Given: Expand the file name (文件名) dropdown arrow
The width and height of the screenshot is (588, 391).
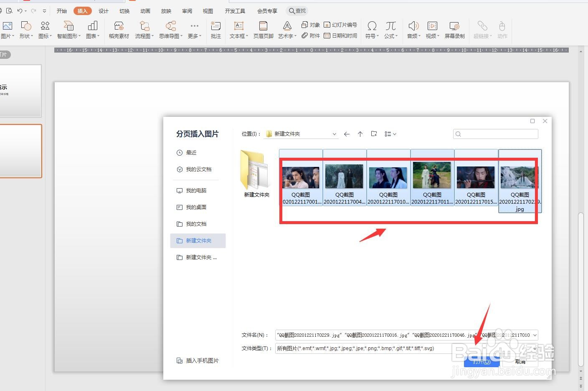Looking at the screenshot, I should 535,335.
